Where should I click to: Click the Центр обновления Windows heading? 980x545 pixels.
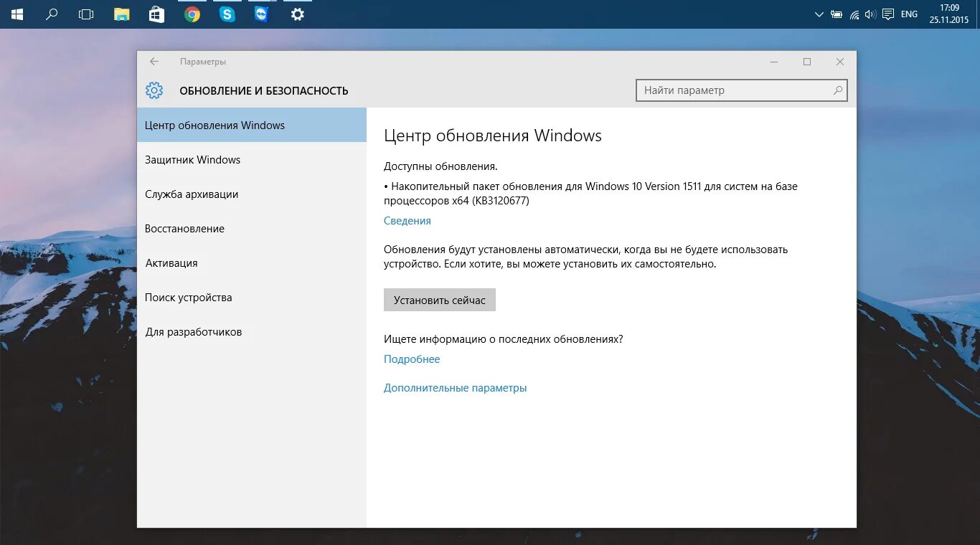[493, 136]
